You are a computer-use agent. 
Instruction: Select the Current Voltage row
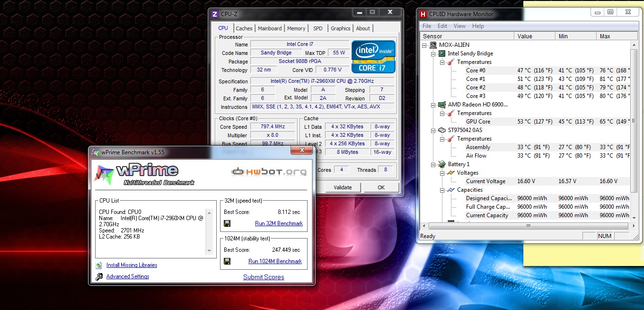coord(525,181)
